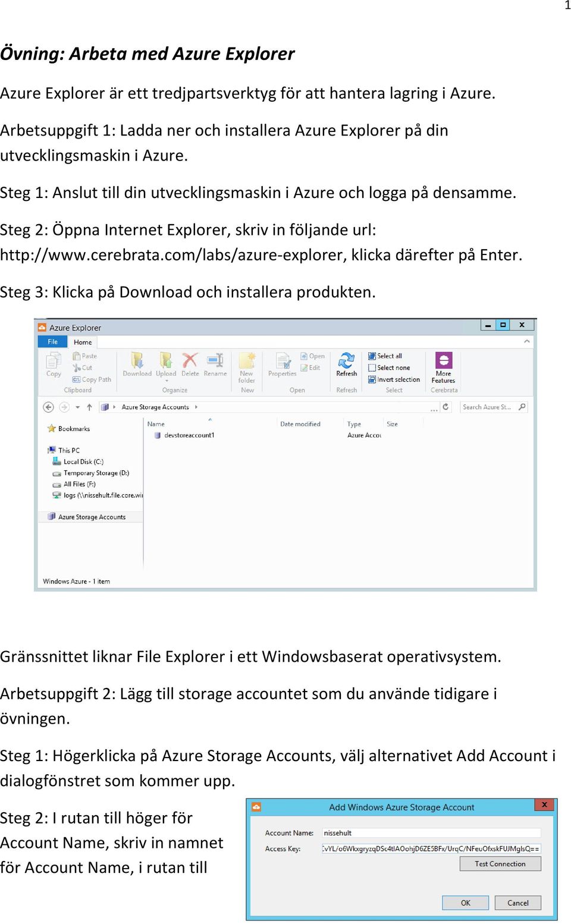The width and height of the screenshot is (571, 924).
Task: Go up one level arrow
Action: pos(89,407)
